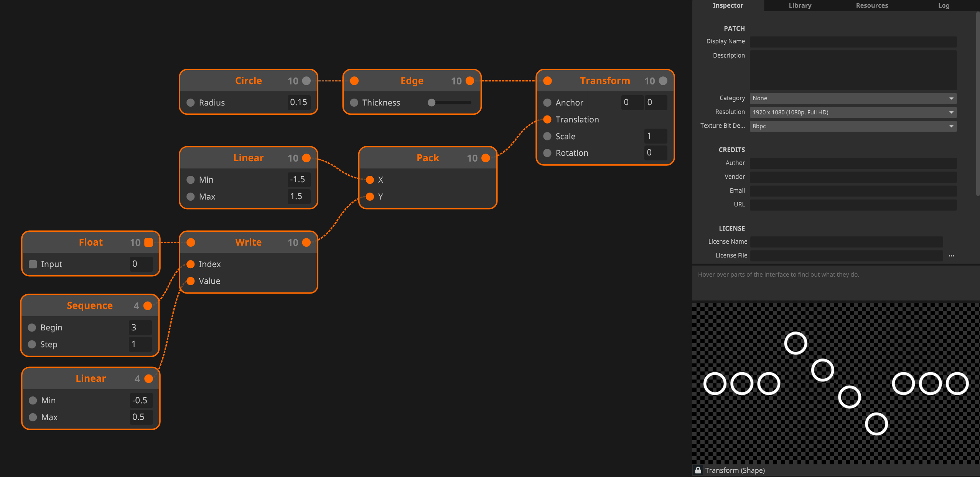The height and width of the screenshot is (477, 980).
Task: Select the Sequence node title
Action: (90, 306)
